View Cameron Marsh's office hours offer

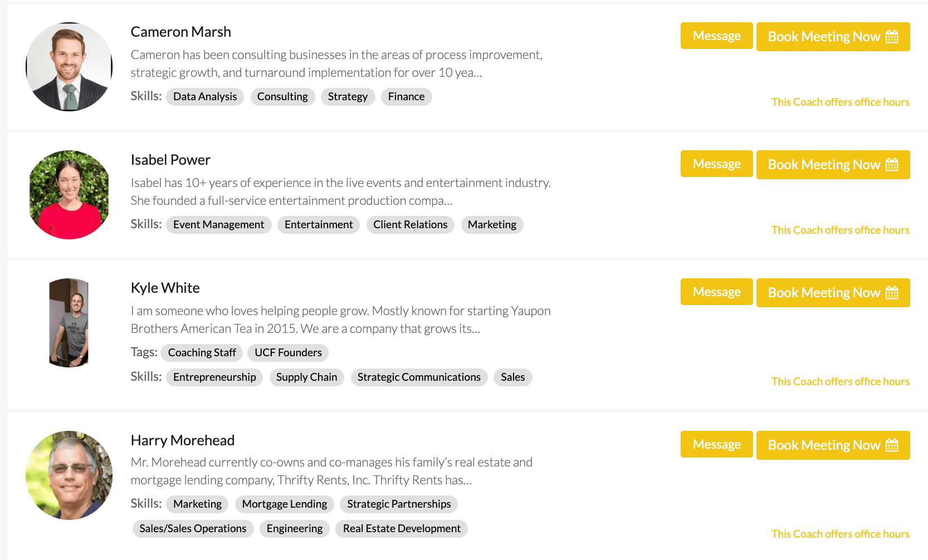pos(841,102)
